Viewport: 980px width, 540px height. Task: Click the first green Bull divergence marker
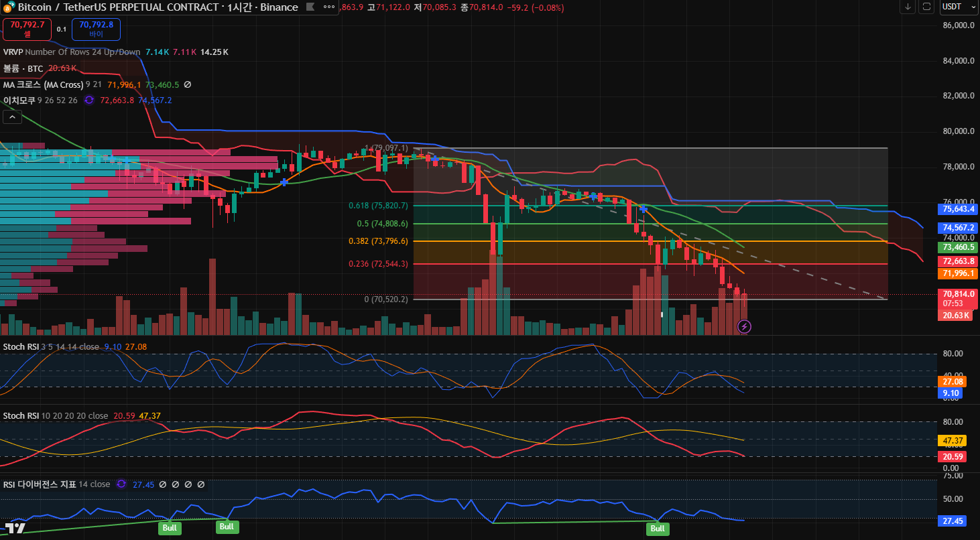(168, 527)
